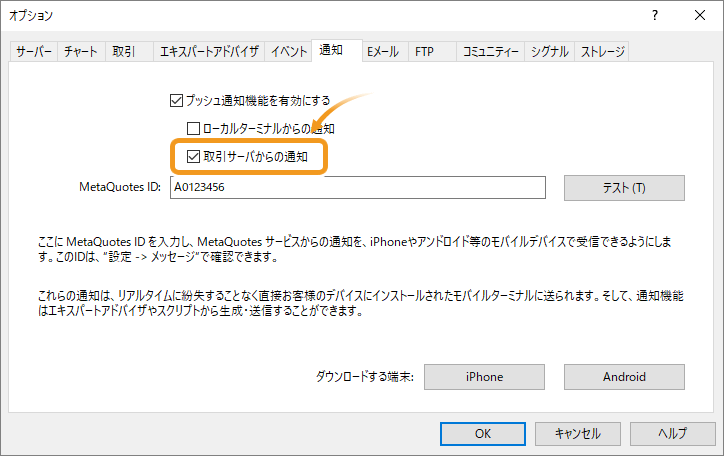Screen dimensions: 724x456
Task: Close the オプション dialog
Action: point(700,15)
